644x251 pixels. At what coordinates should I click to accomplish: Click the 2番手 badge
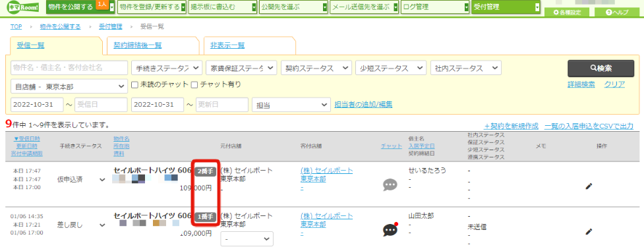[x=206, y=171]
